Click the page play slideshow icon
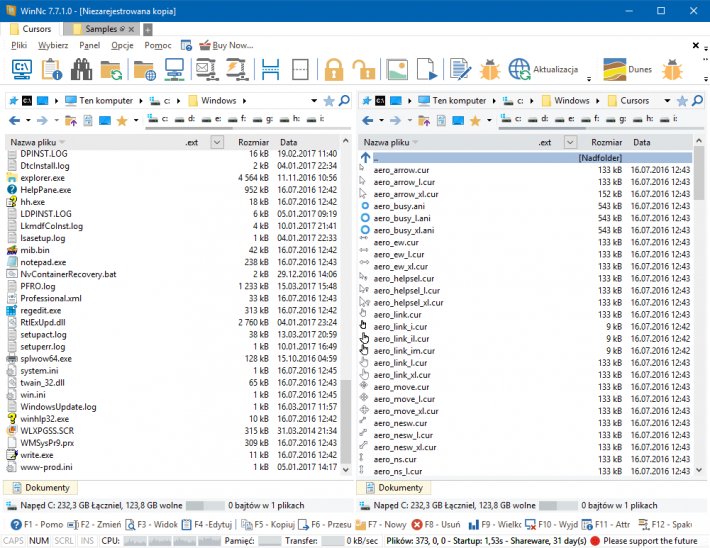This screenshot has height=548, width=710. point(427,69)
